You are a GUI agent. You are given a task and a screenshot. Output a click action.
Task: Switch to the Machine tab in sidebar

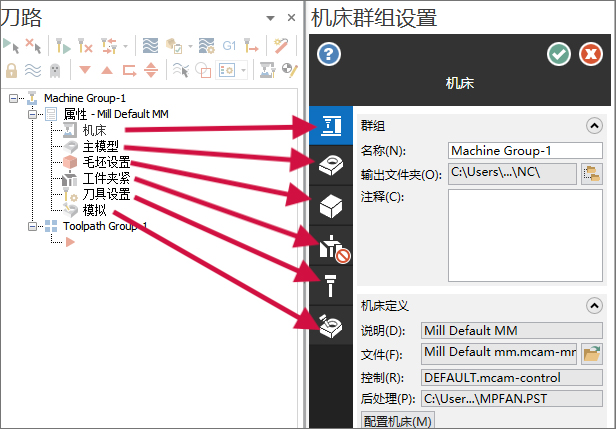pyautogui.click(x=331, y=126)
